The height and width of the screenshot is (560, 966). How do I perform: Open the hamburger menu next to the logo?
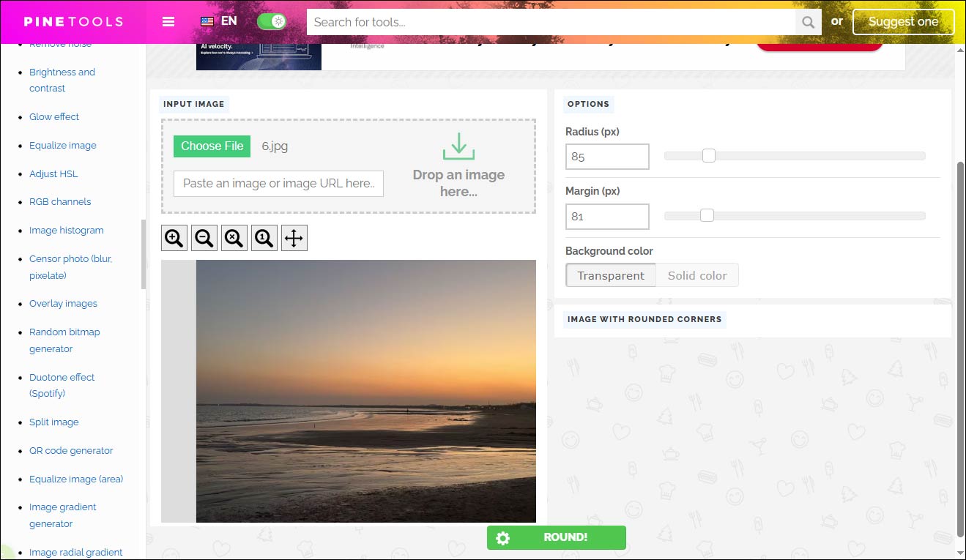168,21
